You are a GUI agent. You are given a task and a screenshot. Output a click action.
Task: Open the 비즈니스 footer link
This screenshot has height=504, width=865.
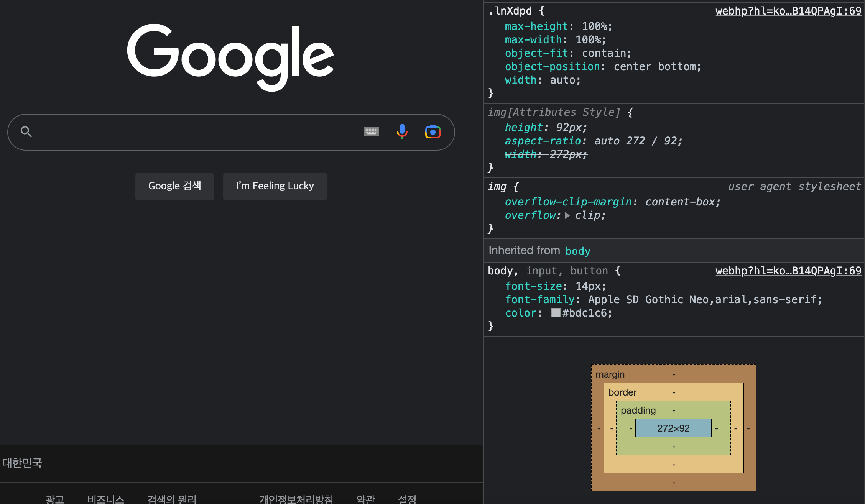pyautogui.click(x=106, y=499)
